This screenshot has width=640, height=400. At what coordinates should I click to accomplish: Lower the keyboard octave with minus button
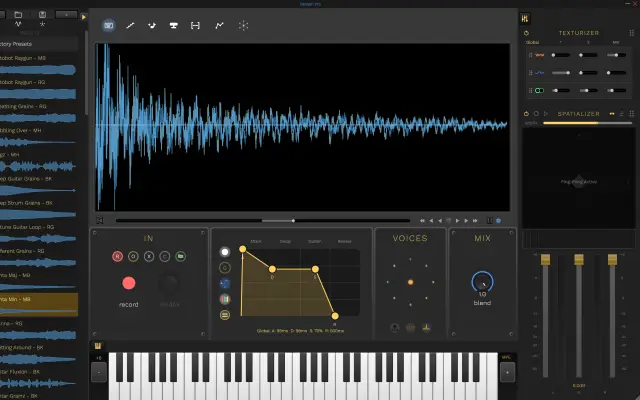click(99, 372)
